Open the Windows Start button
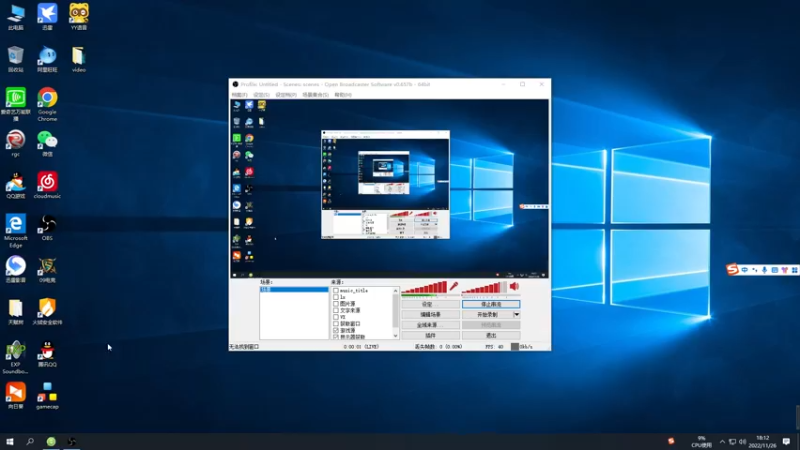The height and width of the screenshot is (450, 800). 10,441
